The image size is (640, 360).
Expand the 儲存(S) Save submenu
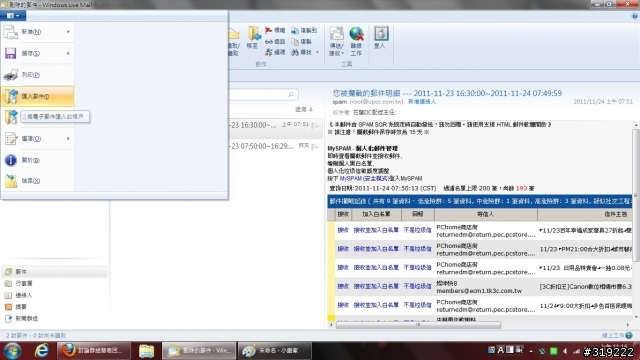point(38,53)
